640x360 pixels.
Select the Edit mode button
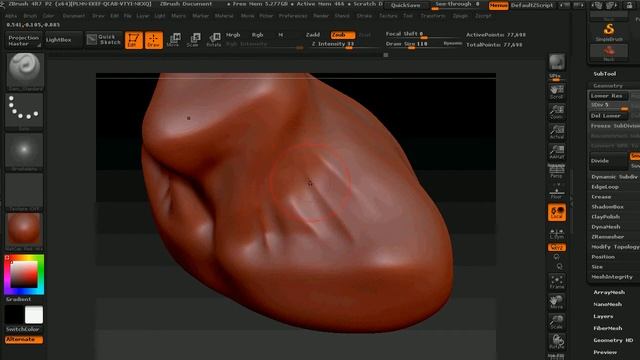tap(133, 40)
